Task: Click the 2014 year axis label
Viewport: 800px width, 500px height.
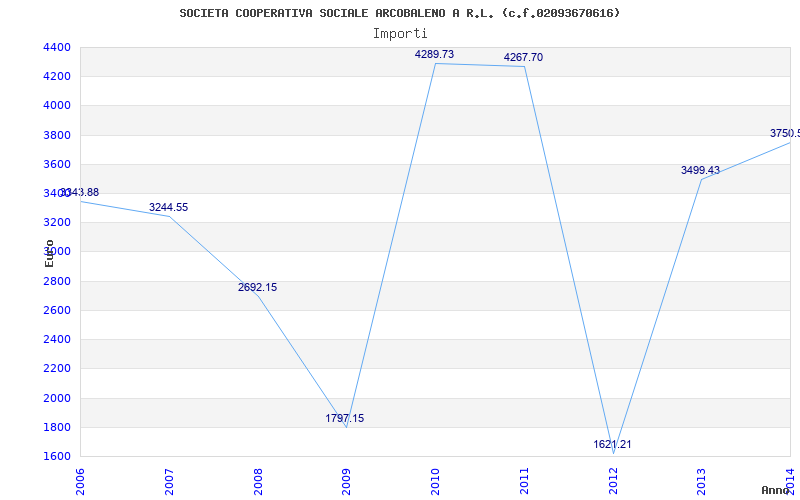Action: tap(790, 482)
